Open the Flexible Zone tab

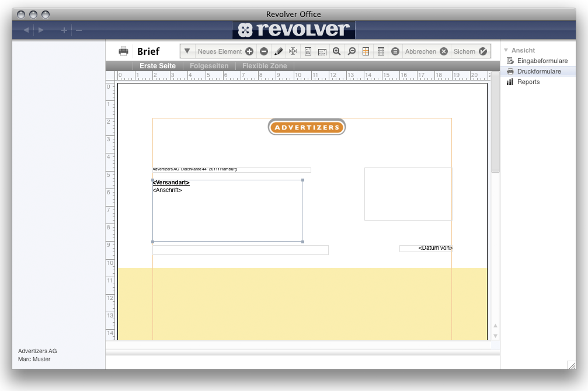click(265, 65)
